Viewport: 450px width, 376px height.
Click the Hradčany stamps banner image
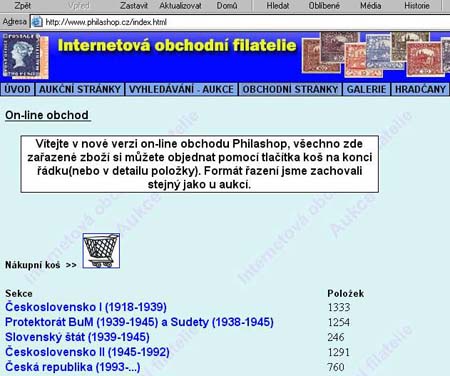point(376,54)
